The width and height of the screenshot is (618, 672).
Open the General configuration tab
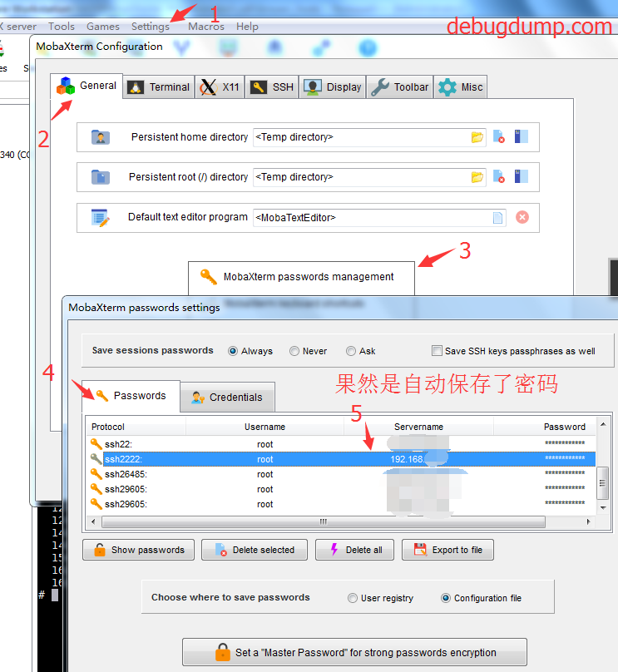click(87, 86)
